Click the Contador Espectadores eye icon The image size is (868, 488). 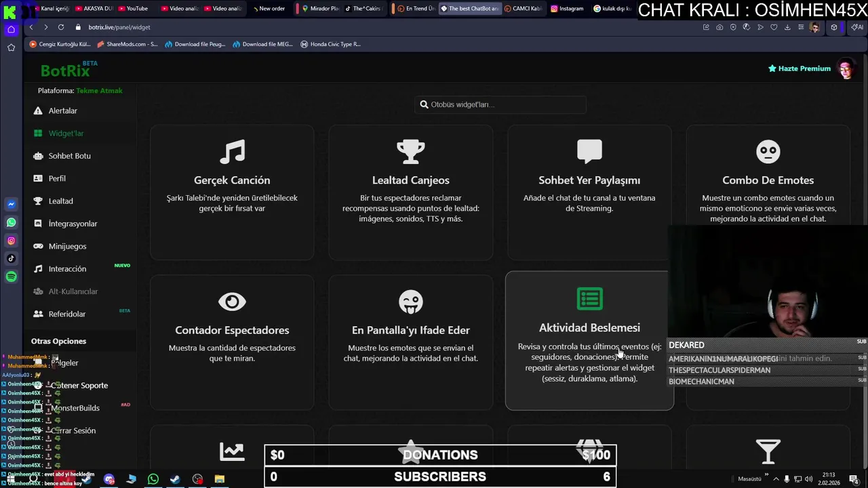[x=232, y=302]
